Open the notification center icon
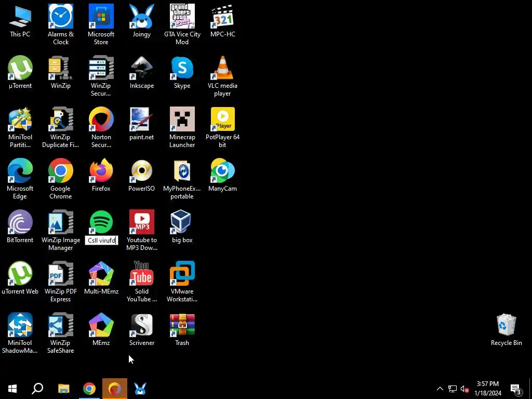The height and width of the screenshot is (399, 532). (x=516, y=389)
